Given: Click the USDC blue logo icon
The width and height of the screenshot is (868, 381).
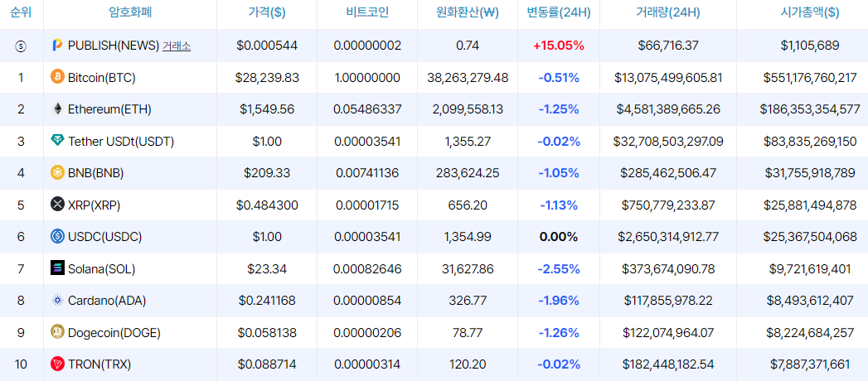Looking at the screenshot, I should point(57,237).
